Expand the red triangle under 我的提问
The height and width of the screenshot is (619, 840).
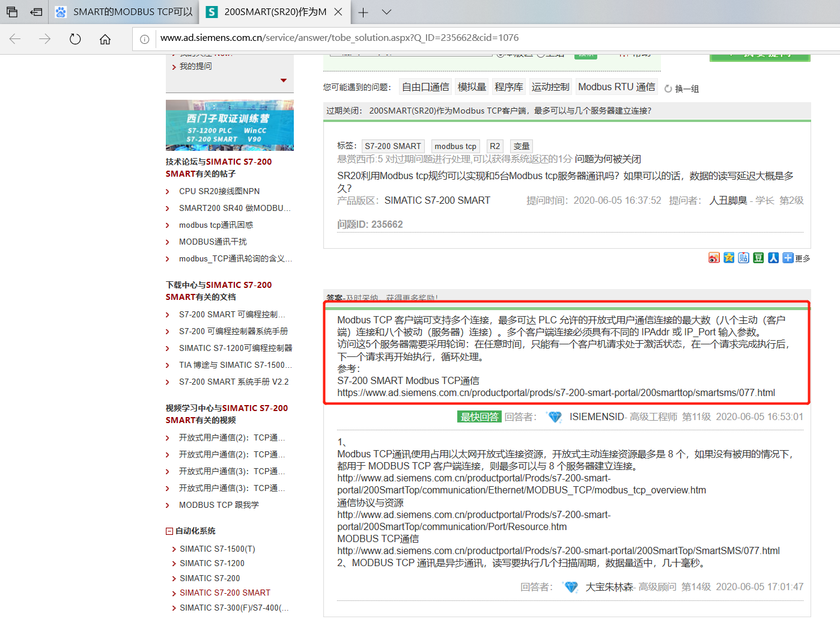click(x=284, y=81)
